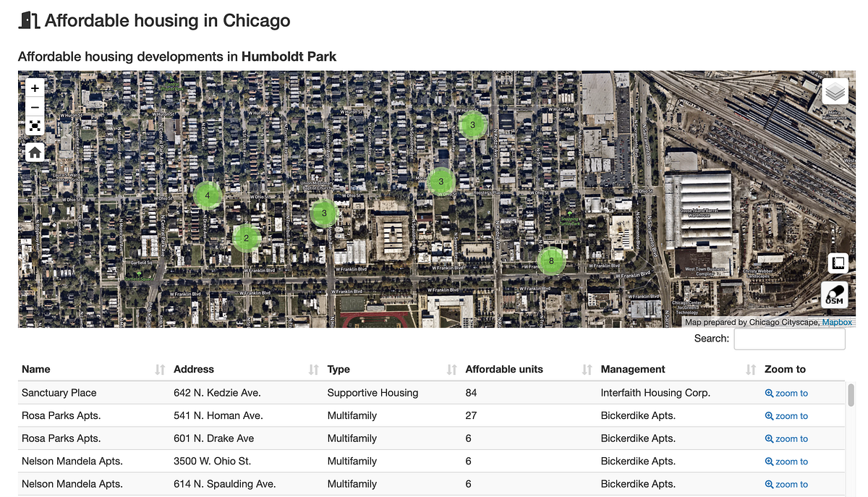This screenshot has width=868, height=497.
Task: Click the 84 affordable units value
Action: pyautogui.click(x=472, y=393)
